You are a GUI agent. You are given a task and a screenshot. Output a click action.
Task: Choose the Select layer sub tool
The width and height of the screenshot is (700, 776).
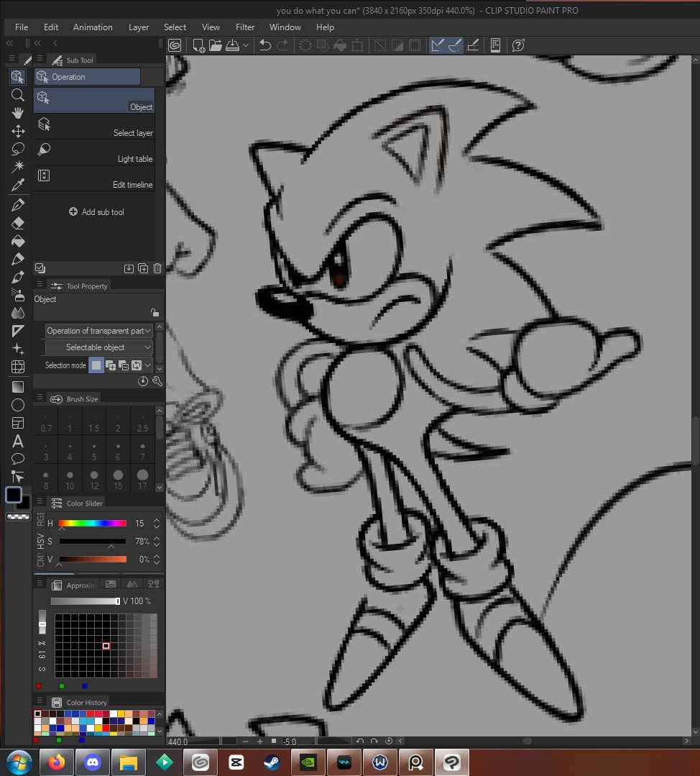coord(94,127)
